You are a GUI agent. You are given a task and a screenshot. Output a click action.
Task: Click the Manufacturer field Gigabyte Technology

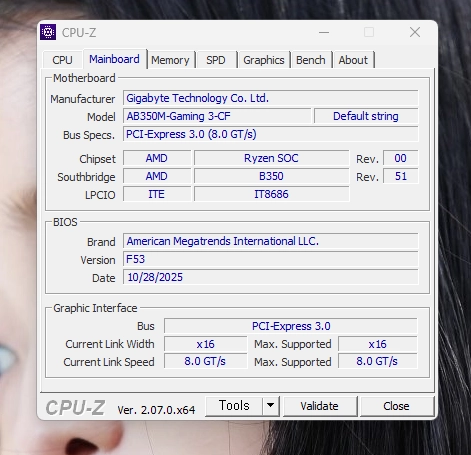click(271, 98)
